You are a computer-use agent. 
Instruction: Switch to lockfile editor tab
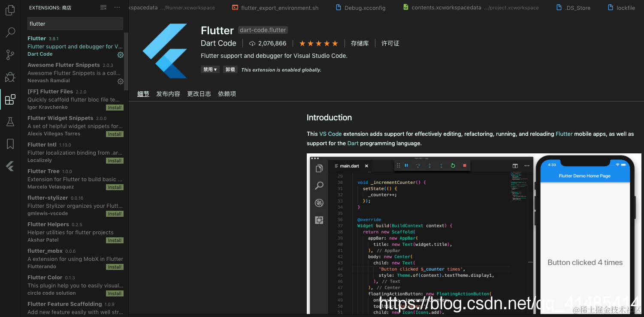click(x=621, y=8)
